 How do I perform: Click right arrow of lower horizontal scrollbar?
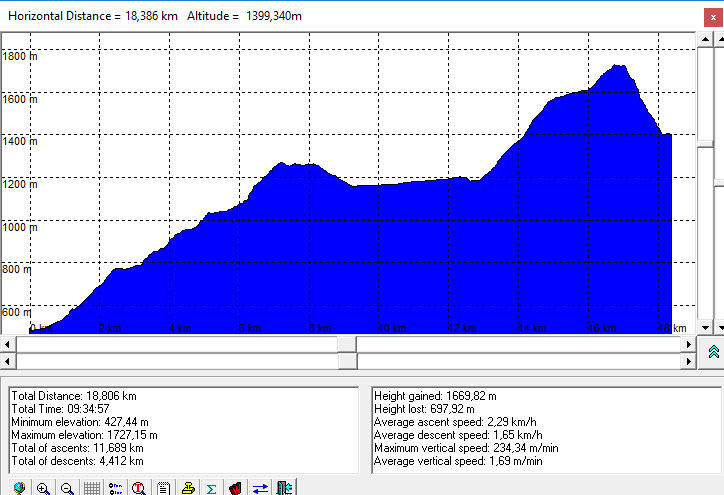(x=686, y=360)
